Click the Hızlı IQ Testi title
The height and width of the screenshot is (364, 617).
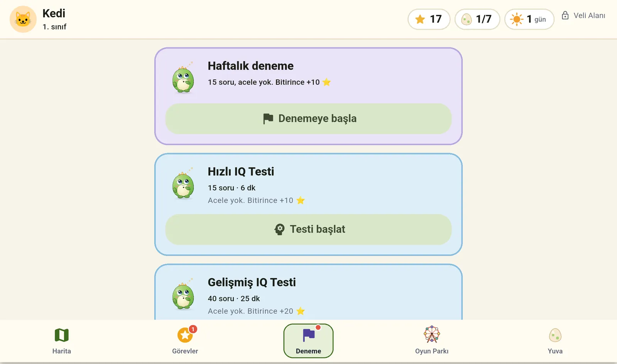click(x=241, y=171)
